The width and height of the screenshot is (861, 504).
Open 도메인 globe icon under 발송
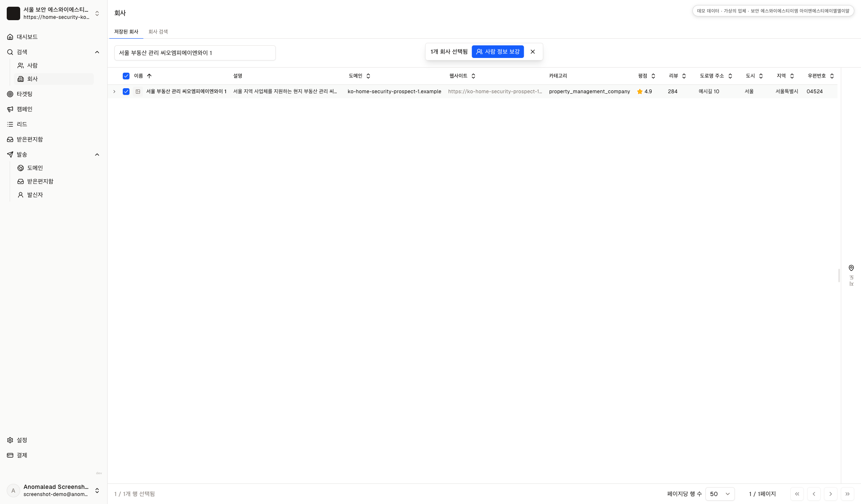(21, 168)
